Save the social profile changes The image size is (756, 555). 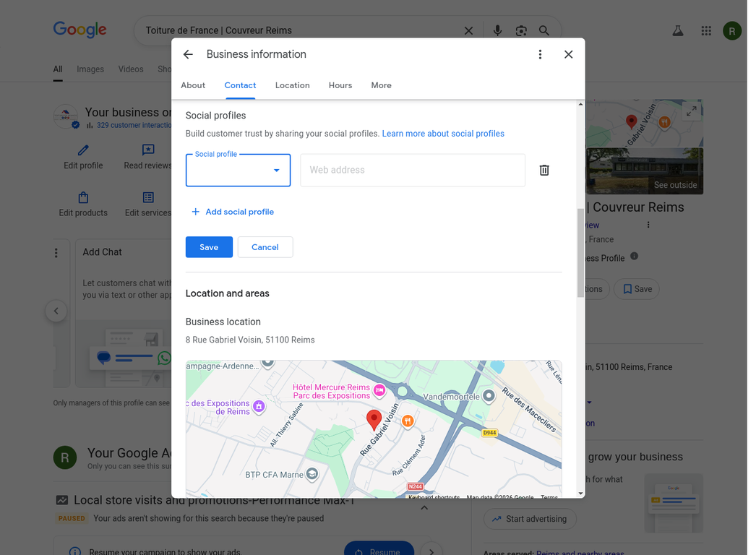[x=209, y=246]
